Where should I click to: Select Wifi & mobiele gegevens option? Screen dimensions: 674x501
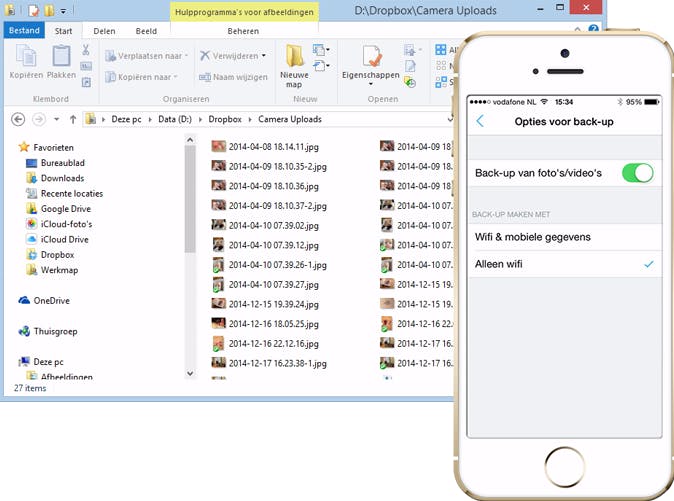point(564,237)
